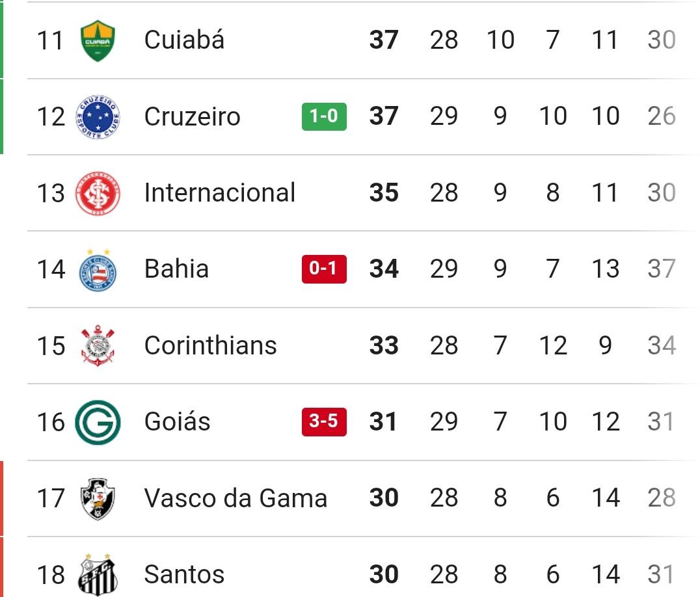Open Cruzeiro's 1-0 live score badge
This screenshot has height=597, width=700.
(x=324, y=116)
